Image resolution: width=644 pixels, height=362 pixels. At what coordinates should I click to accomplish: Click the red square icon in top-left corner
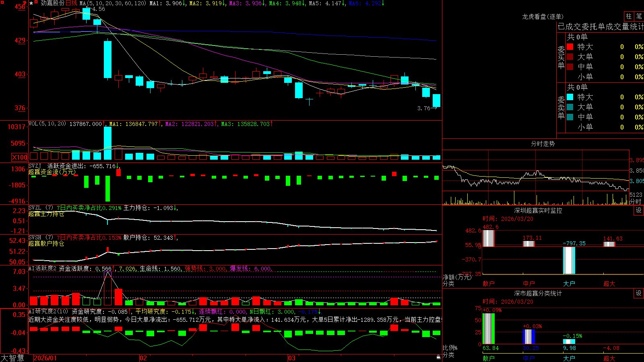[2, 2]
